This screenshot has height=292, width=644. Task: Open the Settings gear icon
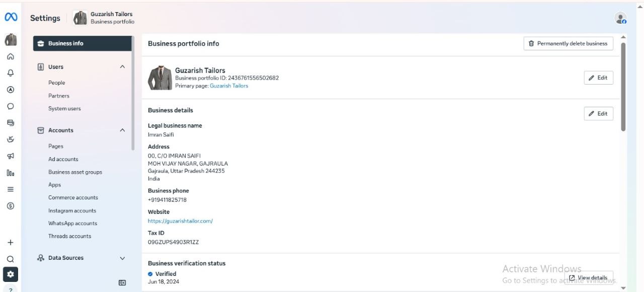click(11, 274)
